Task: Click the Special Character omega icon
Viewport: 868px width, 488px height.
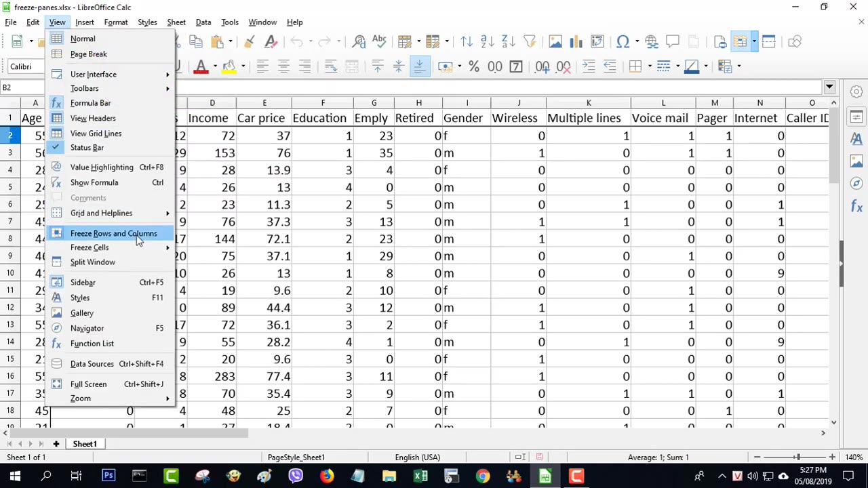Action: [623, 42]
